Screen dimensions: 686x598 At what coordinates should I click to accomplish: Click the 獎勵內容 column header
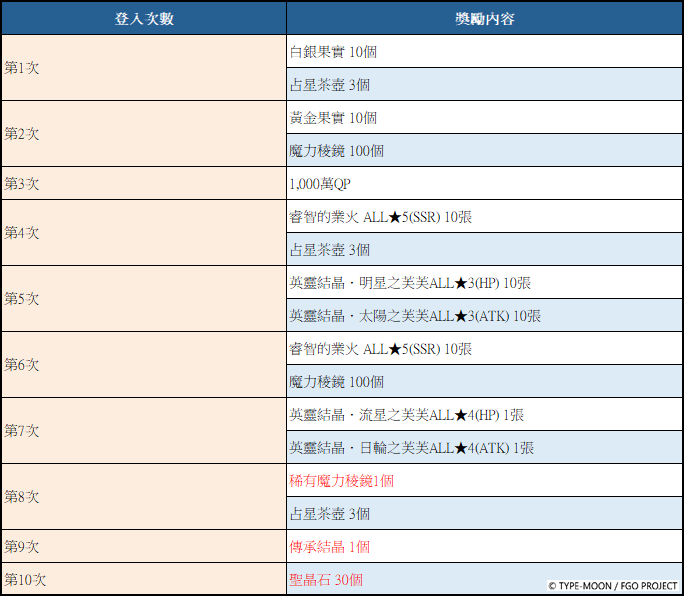tap(484, 18)
